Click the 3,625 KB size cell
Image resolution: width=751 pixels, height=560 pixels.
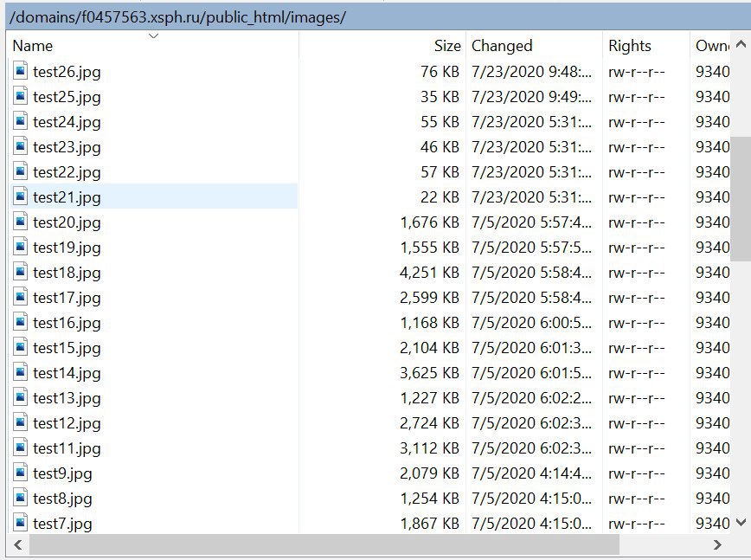(429, 373)
